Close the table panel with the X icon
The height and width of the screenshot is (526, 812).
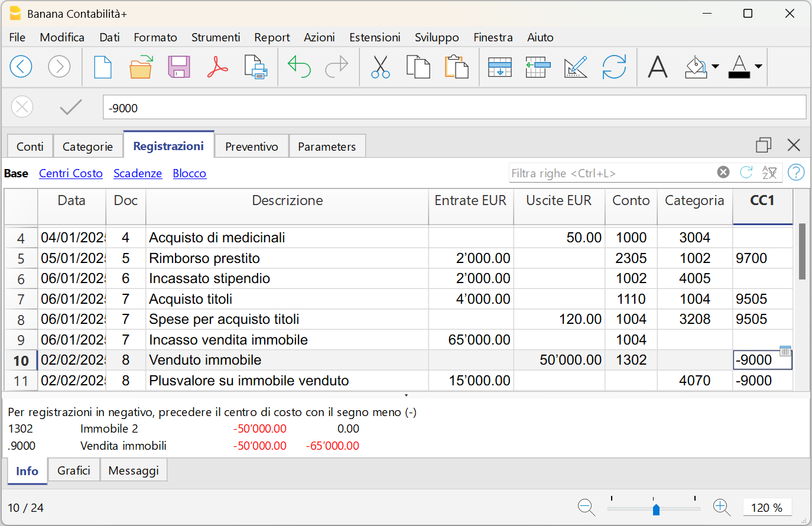click(x=794, y=145)
